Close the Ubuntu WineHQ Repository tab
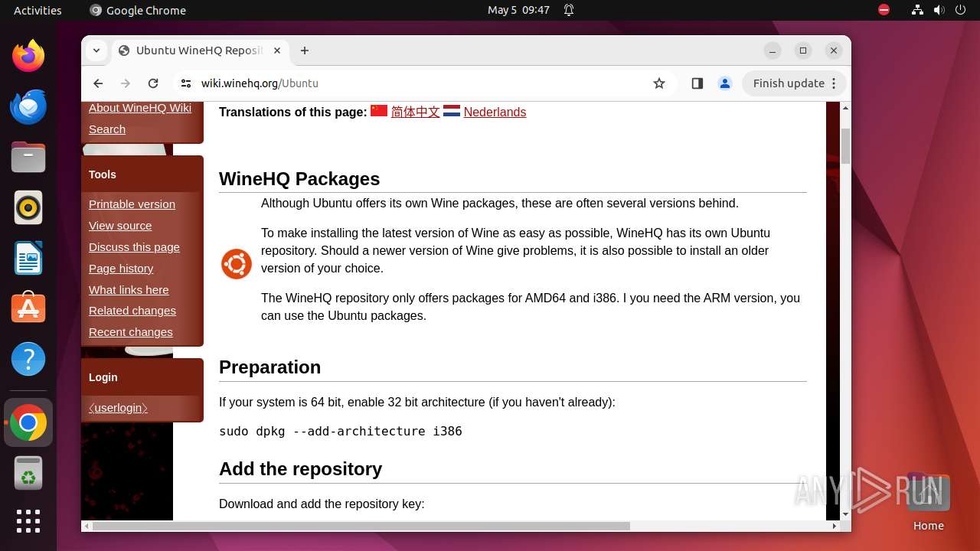The height and width of the screenshot is (551, 980). pos(277,51)
